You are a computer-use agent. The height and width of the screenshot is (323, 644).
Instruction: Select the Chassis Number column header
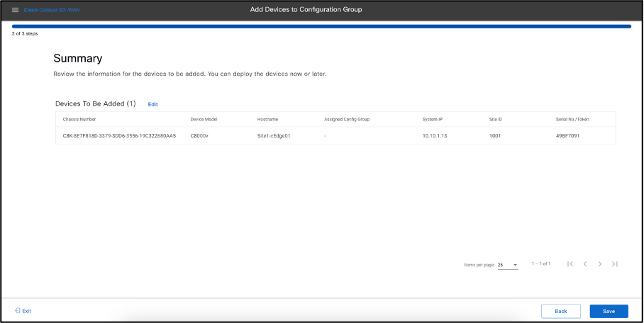pos(79,119)
